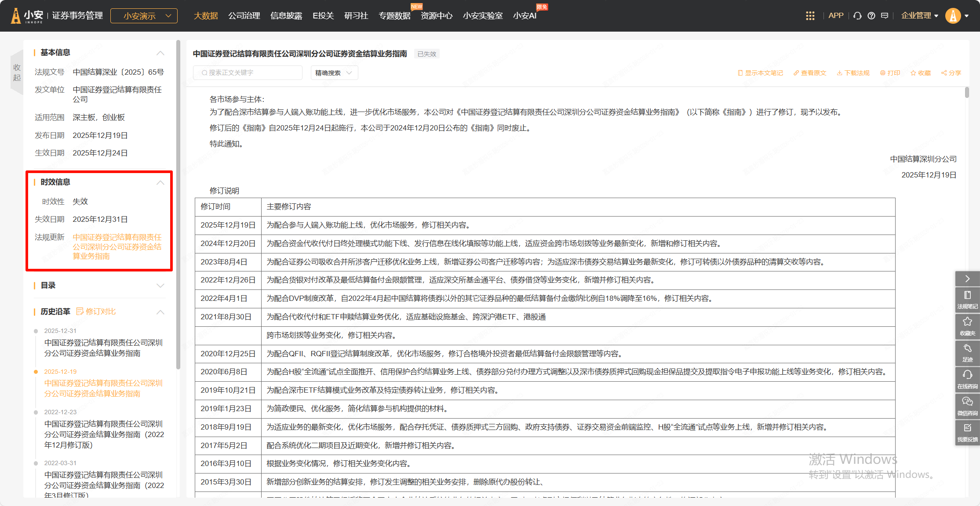
Task: Toggle 显示本文笔记 notes display
Action: point(760,73)
